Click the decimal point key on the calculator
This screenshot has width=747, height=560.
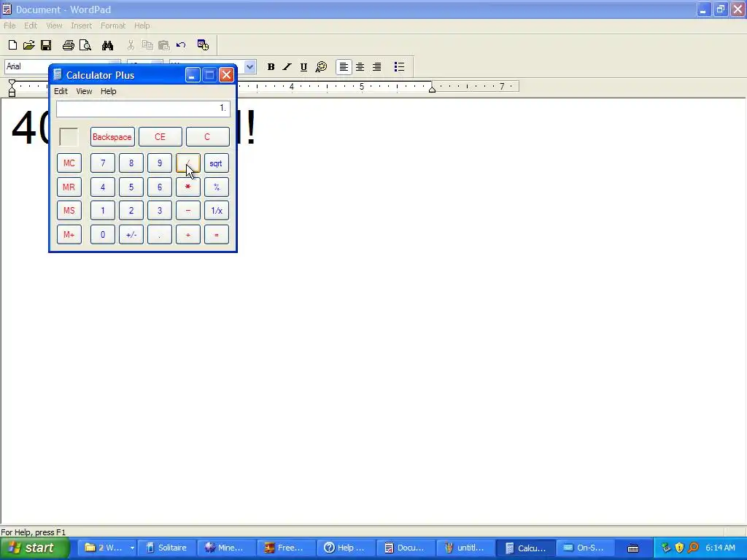coord(160,235)
